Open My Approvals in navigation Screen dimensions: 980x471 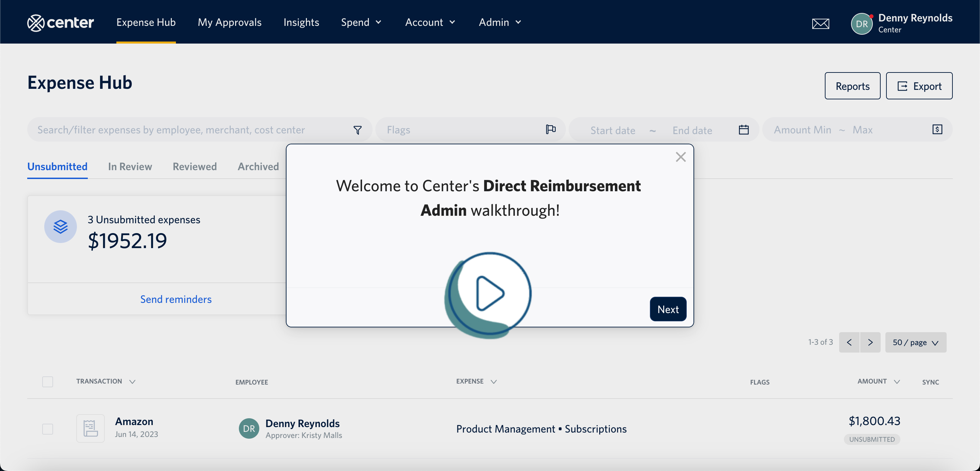(x=229, y=22)
